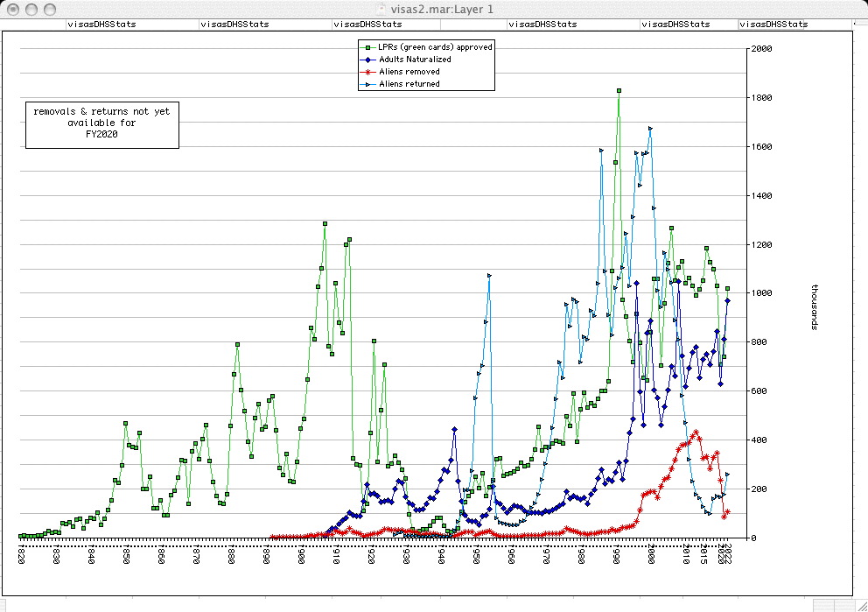Click the x-axis year label 1980
The height and width of the screenshot is (612, 868).
(x=581, y=554)
